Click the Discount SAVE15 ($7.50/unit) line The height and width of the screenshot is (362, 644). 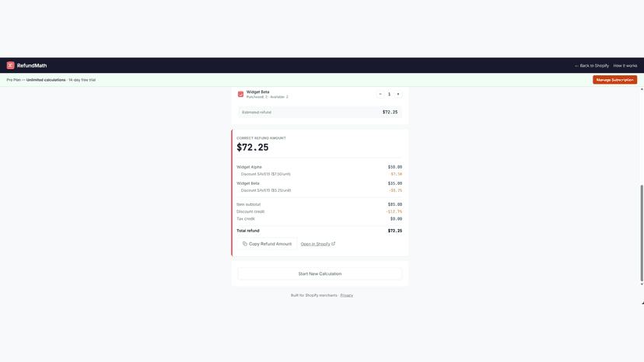pyautogui.click(x=266, y=174)
